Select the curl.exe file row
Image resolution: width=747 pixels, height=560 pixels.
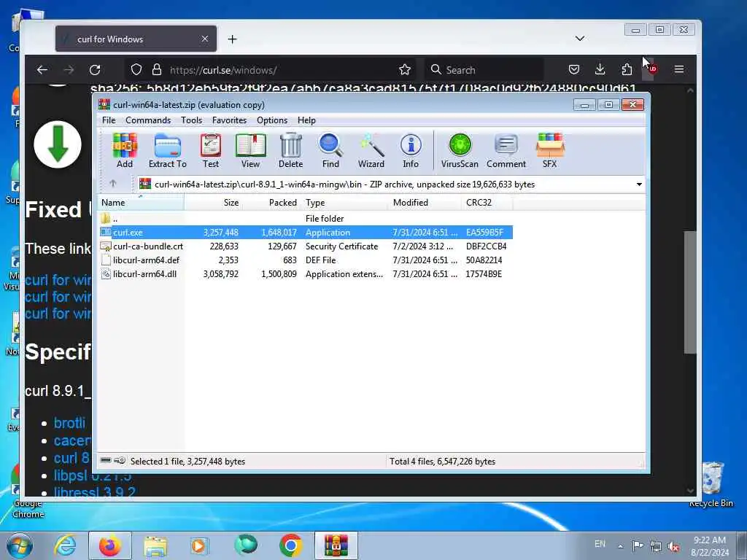[x=306, y=233]
